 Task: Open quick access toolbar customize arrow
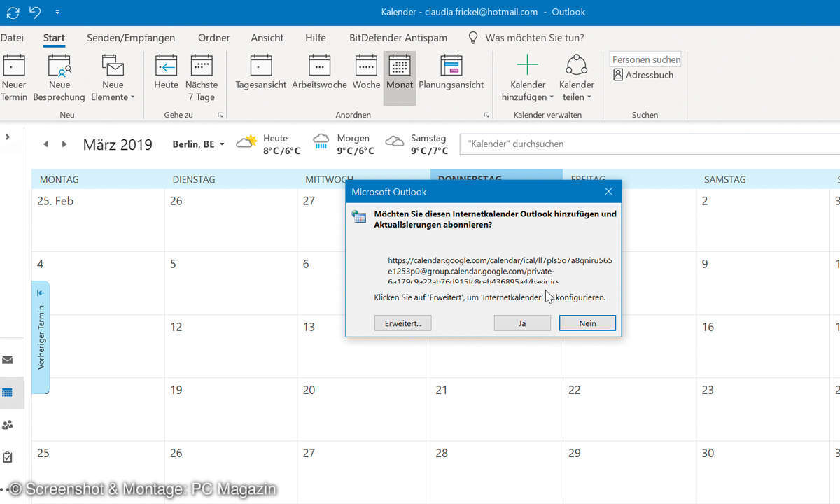click(57, 13)
